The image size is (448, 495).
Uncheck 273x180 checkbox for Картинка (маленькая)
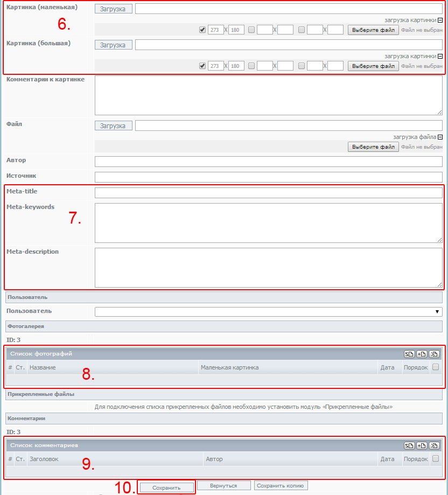(x=202, y=30)
